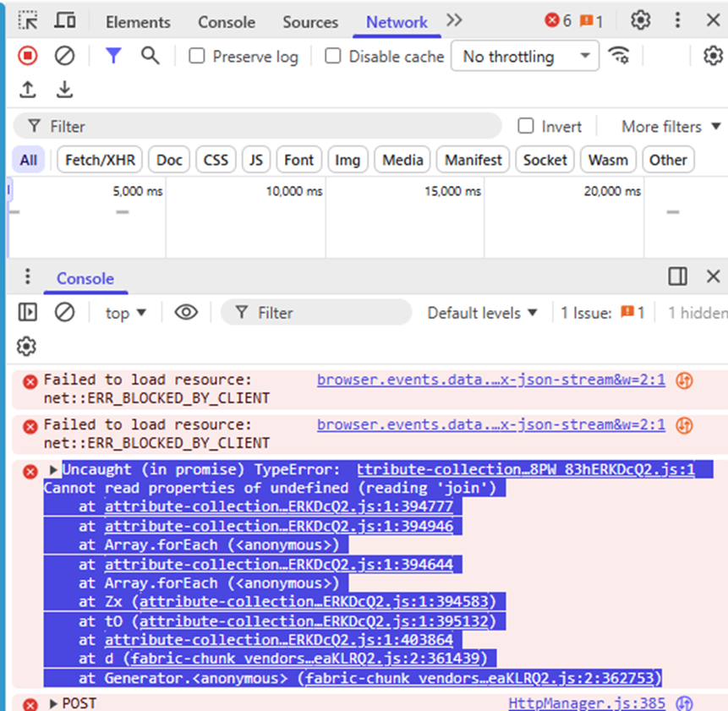Filter by Other requests
728x711 pixels.
click(668, 160)
